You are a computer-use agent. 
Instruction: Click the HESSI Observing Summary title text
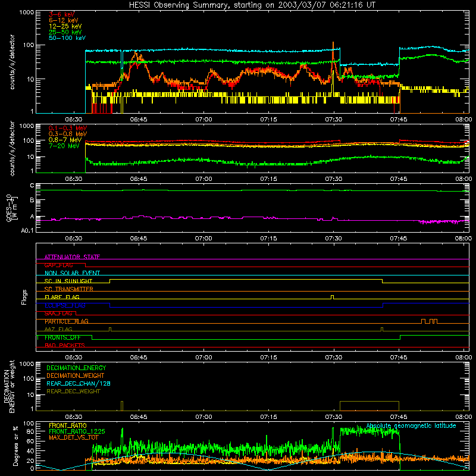pos(252,5)
